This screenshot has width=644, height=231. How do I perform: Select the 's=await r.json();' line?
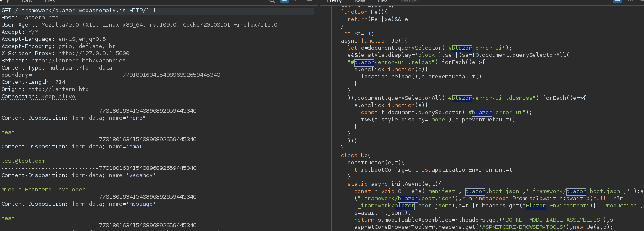click(x=383, y=213)
